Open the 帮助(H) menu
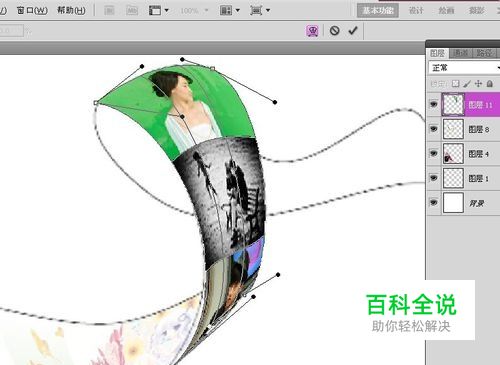 [71, 10]
